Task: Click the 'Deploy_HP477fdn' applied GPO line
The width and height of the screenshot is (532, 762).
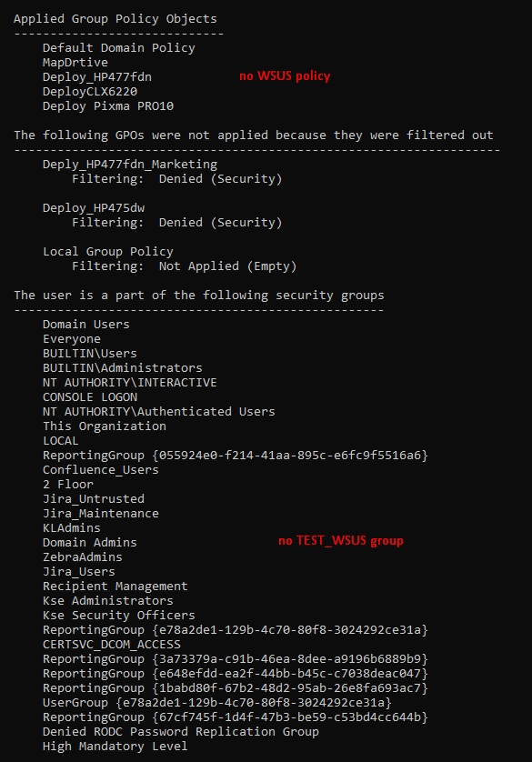Action: click(x=96, y=76)
